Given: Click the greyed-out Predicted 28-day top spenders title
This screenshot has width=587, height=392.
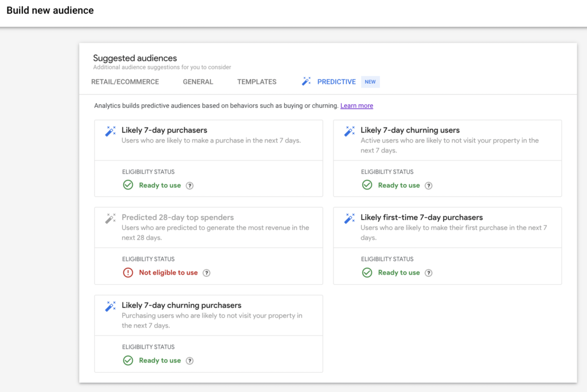Looking at the screenshot, I should point(178,218).
